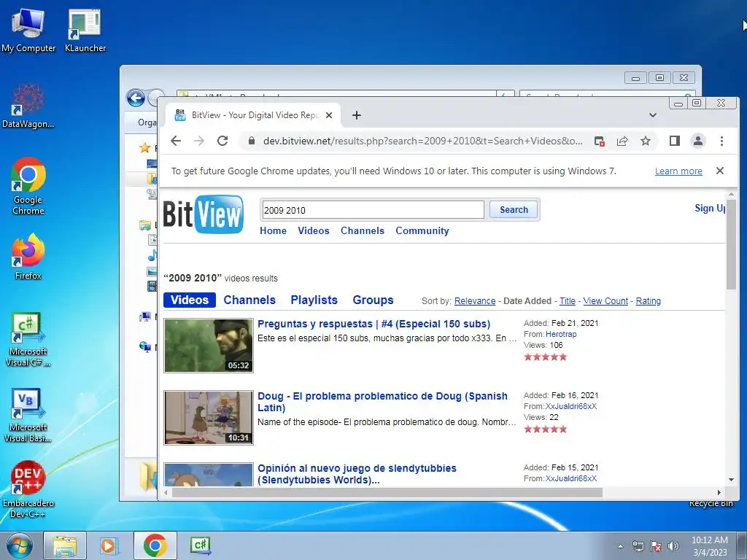Click scroll down arrow of page

click(731, 480)
